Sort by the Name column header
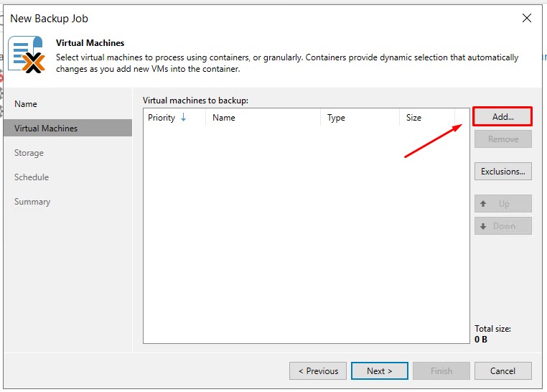The width and height of the screenshot is (547, 392). [x=262, y=118]
